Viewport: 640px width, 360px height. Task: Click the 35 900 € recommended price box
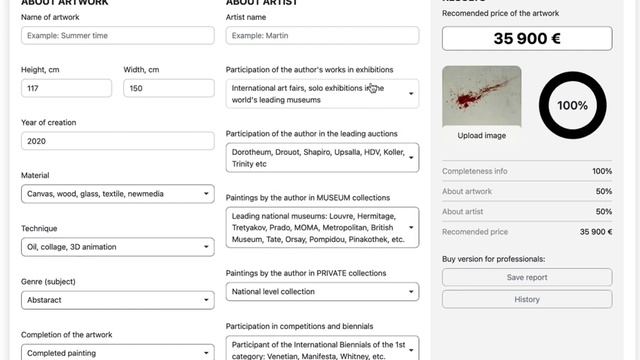(x=527, y=38)
